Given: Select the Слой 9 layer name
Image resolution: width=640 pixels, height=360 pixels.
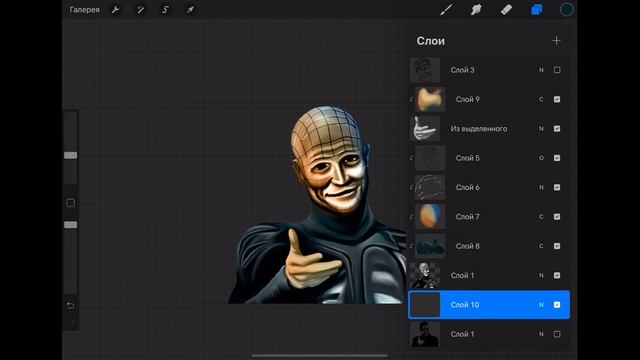Looking at the screenshot, I should tap(468, 99).
